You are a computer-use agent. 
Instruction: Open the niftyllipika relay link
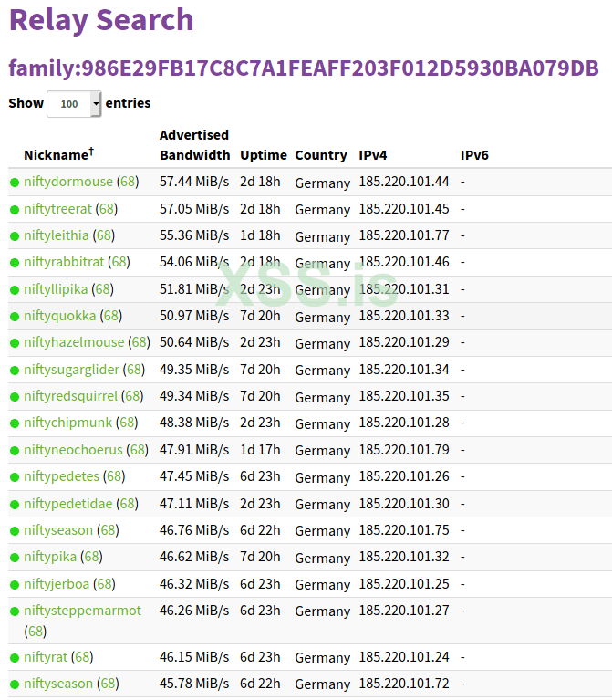coord(56,289)
